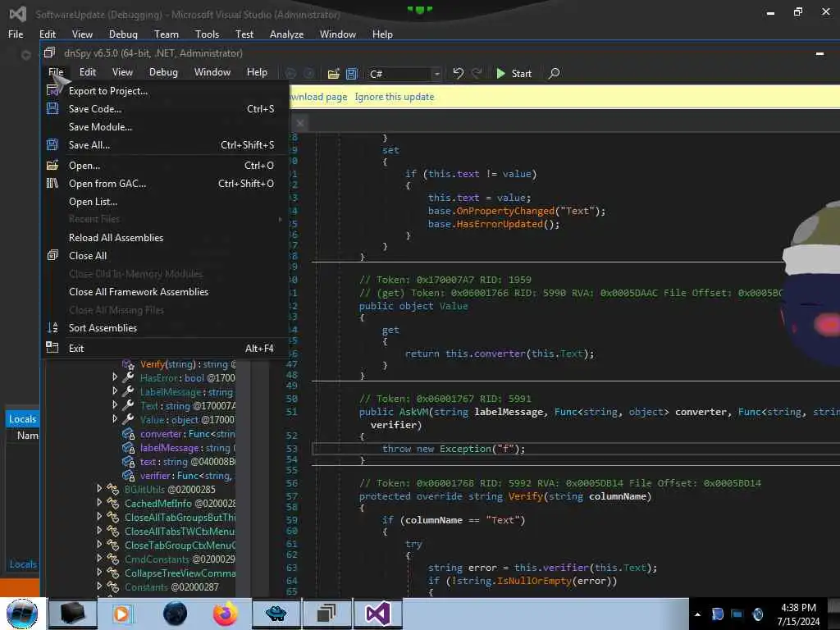This screenshot has width=840, height=630.
Task: Click the download page link
Action: coord(319,97)
